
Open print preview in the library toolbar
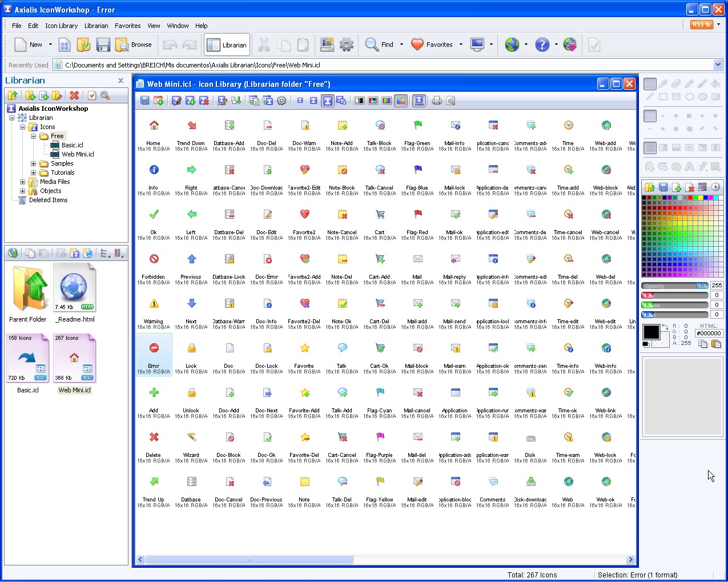[x=451, y=101]
